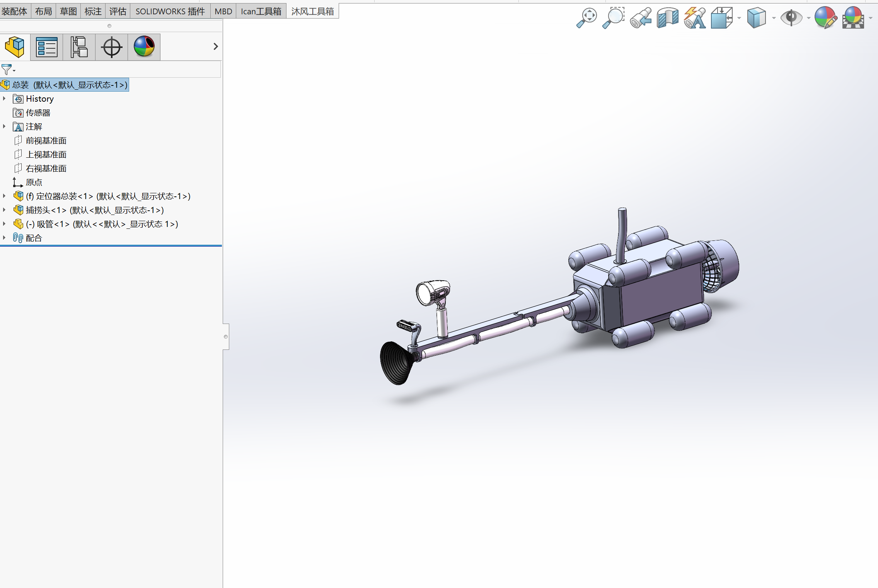The image size is (878, 588).
Task: Click the Edit Appearance icon
Action: click(825, 18)
